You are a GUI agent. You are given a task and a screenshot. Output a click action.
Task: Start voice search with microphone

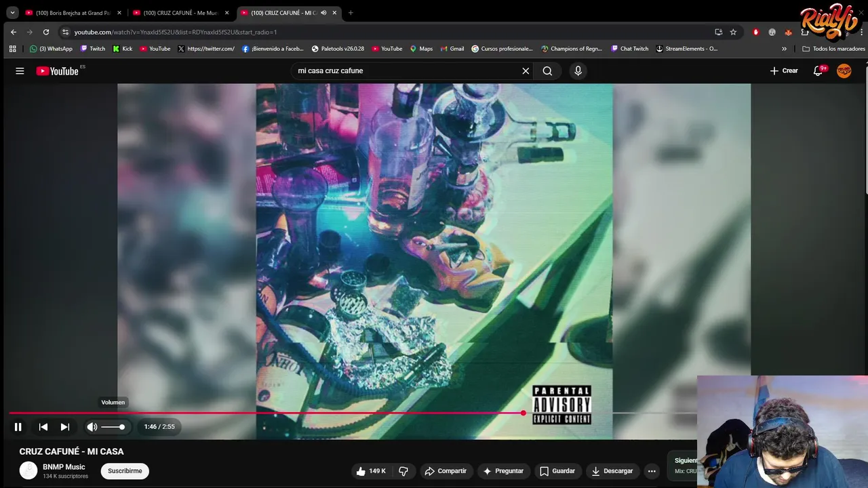[578, 70]
